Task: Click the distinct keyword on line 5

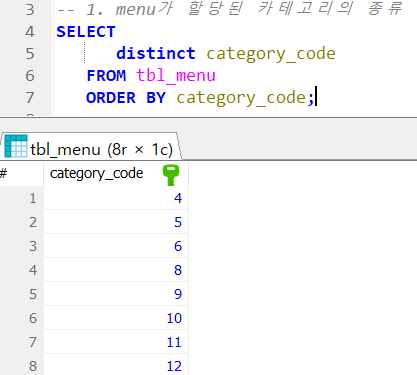Action: (x=156, y=54)
